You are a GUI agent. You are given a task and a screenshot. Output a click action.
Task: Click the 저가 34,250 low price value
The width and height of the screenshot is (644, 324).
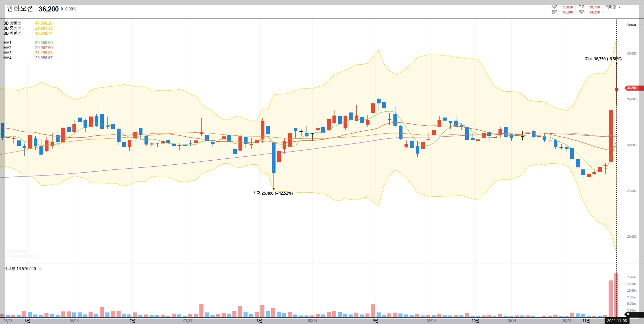[594, 12]
